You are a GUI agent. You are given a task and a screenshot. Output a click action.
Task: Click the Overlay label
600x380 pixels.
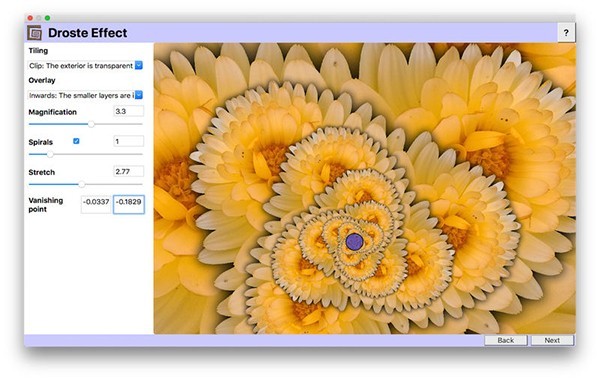click(x=42, y=80)
